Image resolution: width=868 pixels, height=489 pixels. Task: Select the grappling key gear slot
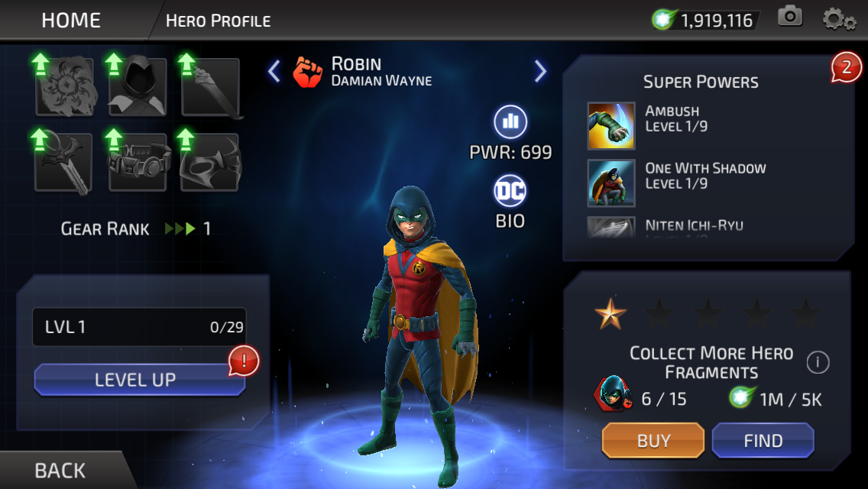click(63, 162)
